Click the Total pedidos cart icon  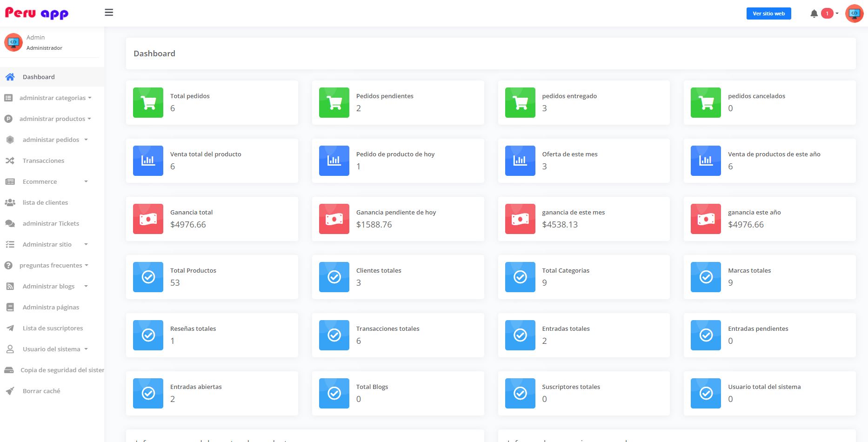coord(148,102)
